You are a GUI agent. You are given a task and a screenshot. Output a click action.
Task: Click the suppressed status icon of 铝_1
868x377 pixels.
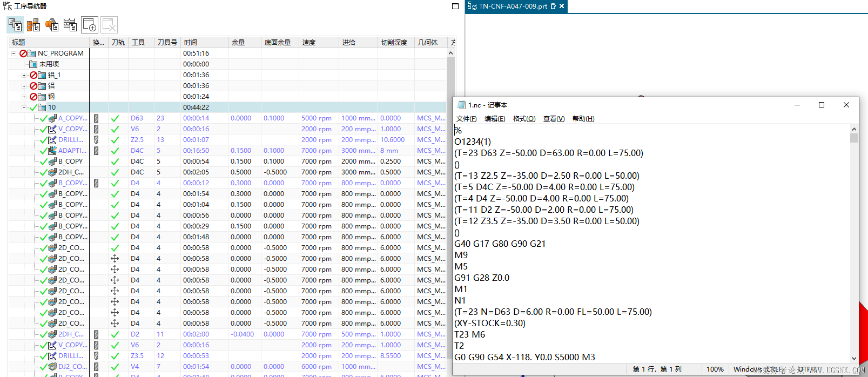click(x=33, y=75)
